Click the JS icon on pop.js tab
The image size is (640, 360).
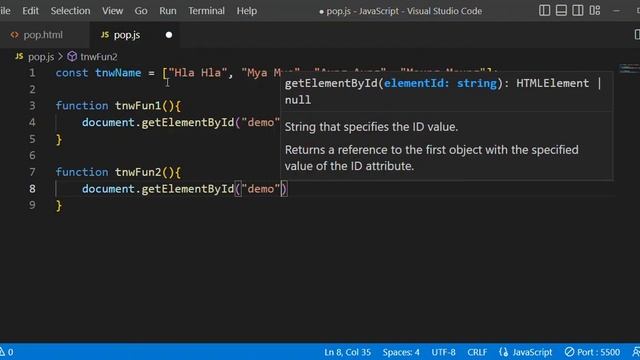tap(105, 35)
